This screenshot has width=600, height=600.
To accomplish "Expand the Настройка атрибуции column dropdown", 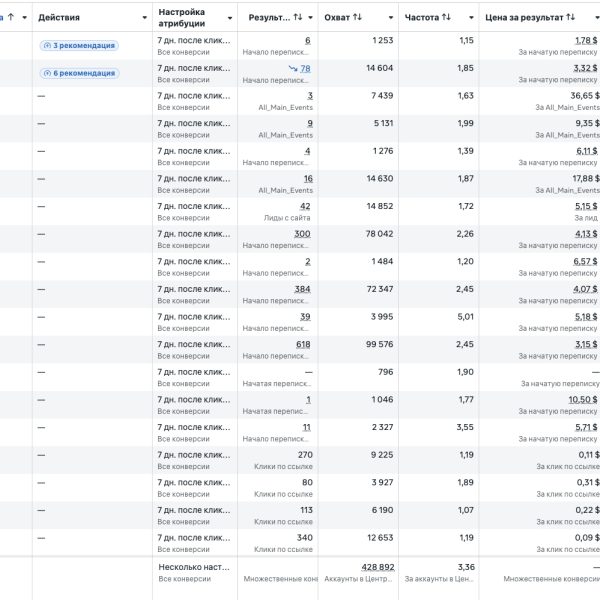I will point(229,18).
